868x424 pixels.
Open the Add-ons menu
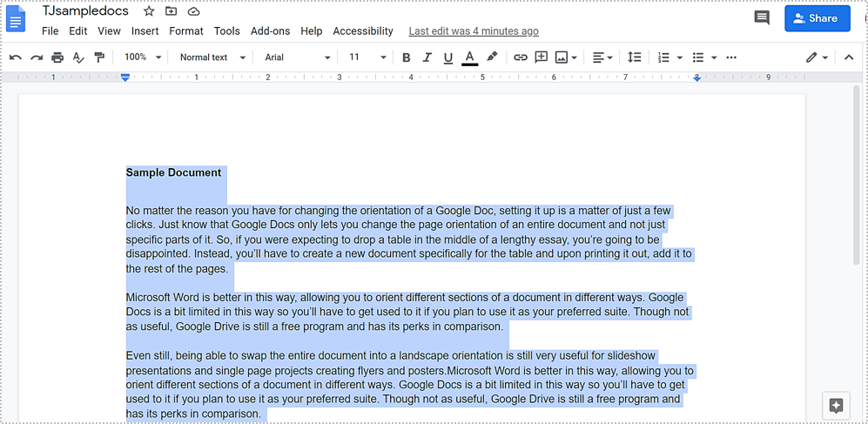click(x=270, y=31)
